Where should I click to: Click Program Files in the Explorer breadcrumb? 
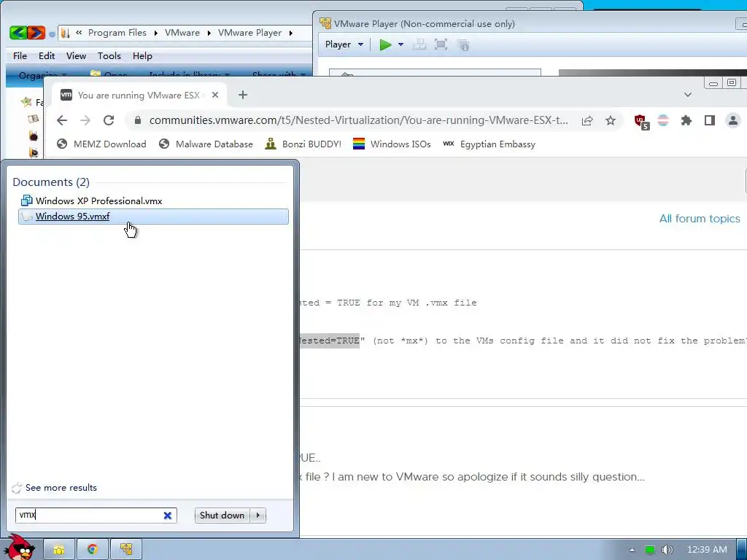(117, 32)
